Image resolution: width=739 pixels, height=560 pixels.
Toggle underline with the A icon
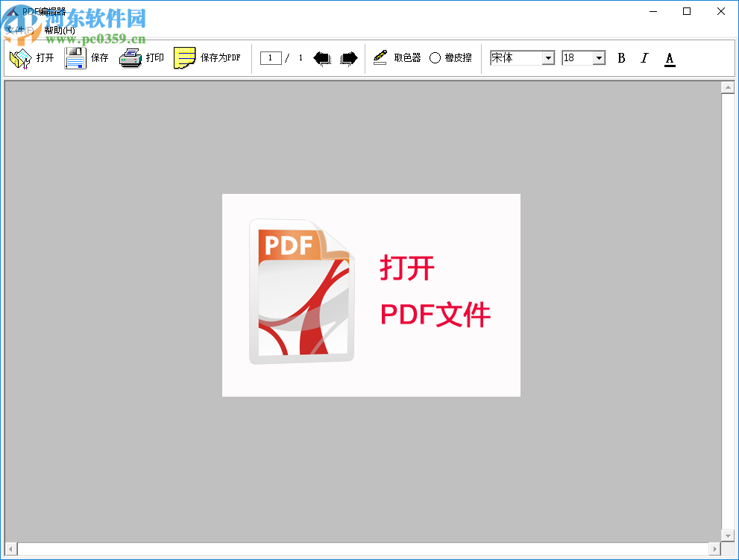pos(669,57)
